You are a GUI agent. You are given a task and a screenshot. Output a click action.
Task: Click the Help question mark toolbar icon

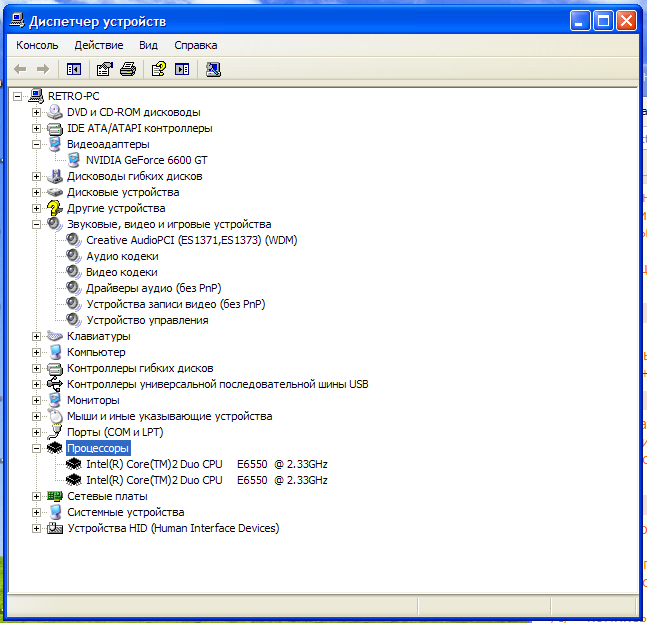click(x=159, y=69)
